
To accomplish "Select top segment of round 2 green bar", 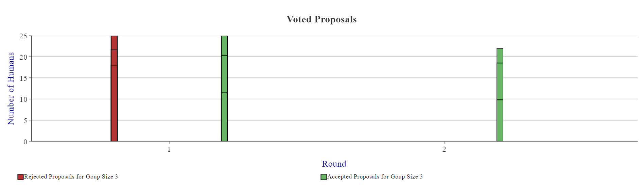I will pos(500,56).
